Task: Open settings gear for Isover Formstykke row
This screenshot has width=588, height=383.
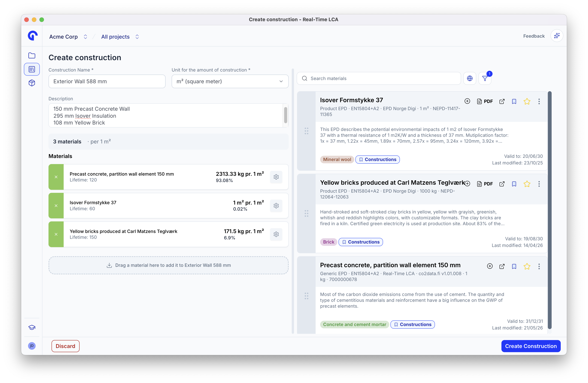Action: (276, 206)
